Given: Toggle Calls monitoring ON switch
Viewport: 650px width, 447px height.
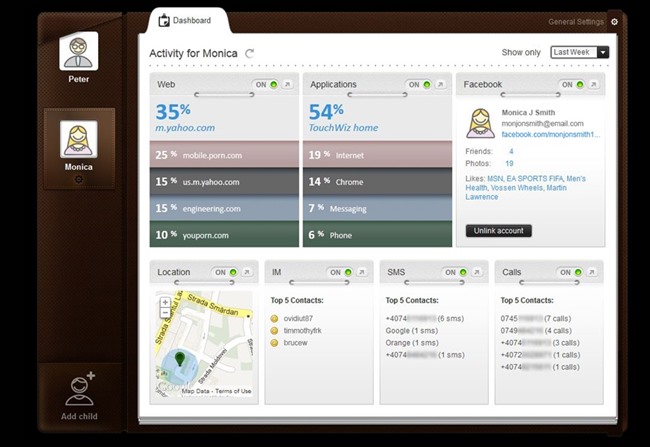Looking at the screenshot, I should [570, 272].
